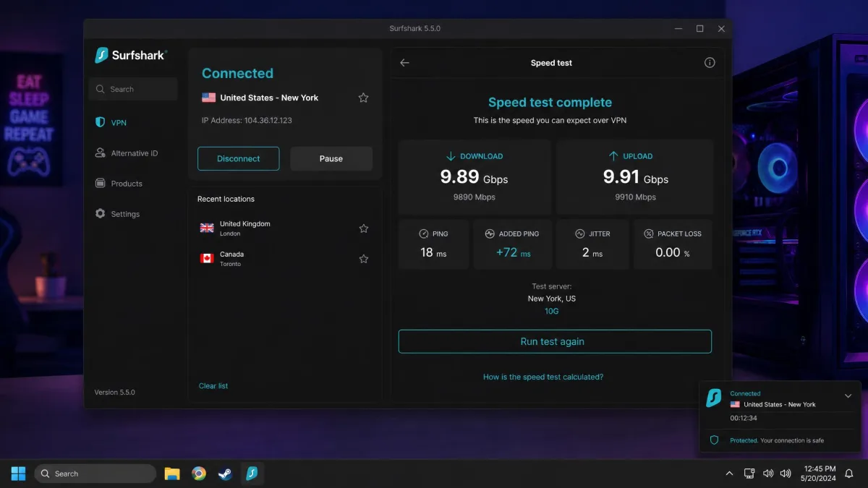Go back from Speed test page
This screenshot has height=488, width=868.
pyautogui.click(x=405, y=63)
